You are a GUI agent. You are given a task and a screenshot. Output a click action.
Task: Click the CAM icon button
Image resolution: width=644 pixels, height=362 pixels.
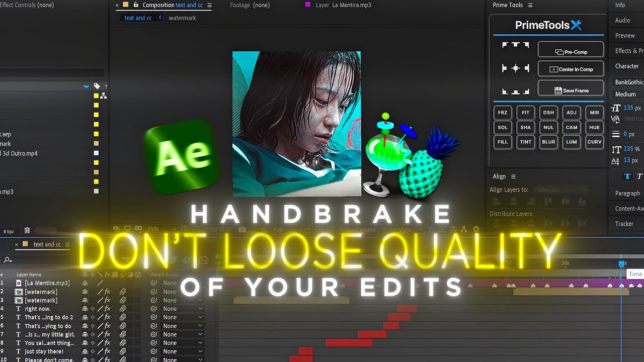572,127
